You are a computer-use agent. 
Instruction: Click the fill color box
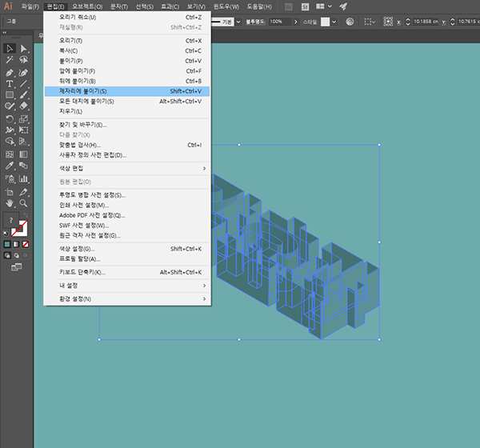click(11, 220)
